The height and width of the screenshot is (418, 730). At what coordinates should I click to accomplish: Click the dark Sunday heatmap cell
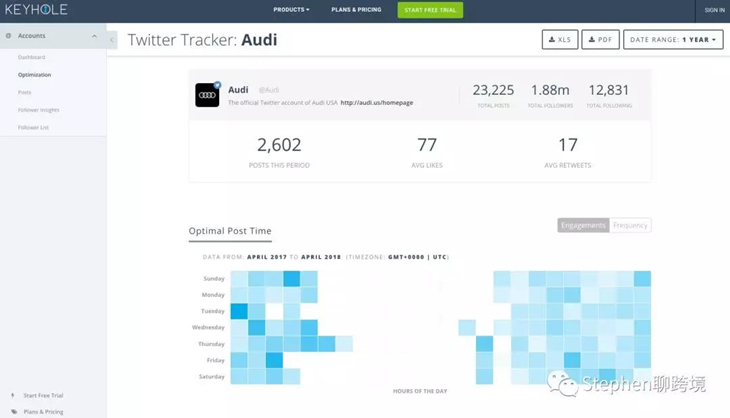(292, 278)
